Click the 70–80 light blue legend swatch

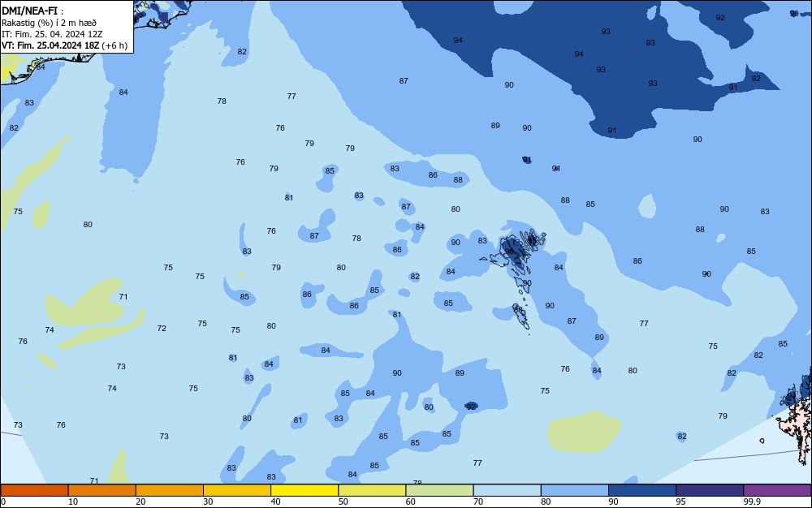[x=507, y=490]
